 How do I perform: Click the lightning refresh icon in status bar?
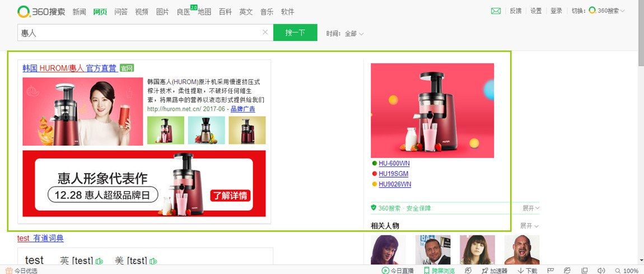click(x=468, y=270)
